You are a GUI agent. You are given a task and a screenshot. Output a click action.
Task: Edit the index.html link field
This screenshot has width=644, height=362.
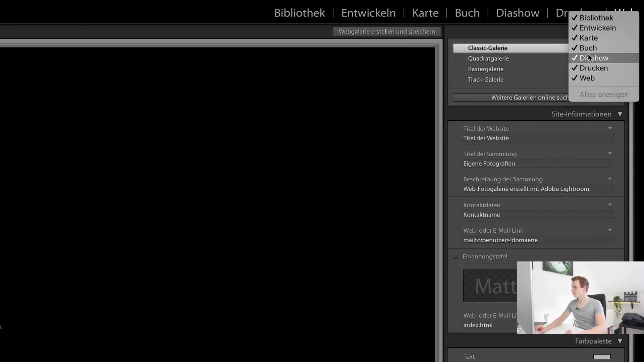490,325
